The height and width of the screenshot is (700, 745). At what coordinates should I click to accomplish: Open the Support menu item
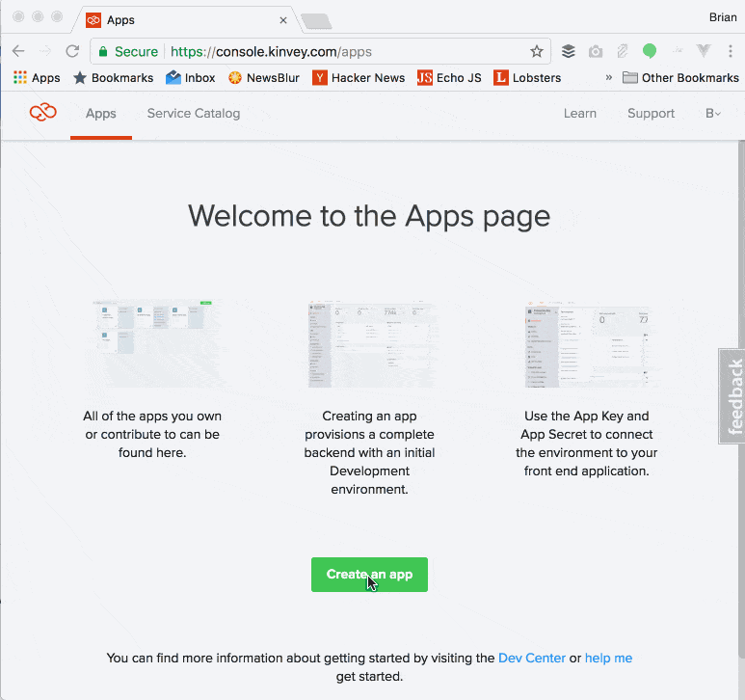[x=651, y=113]
